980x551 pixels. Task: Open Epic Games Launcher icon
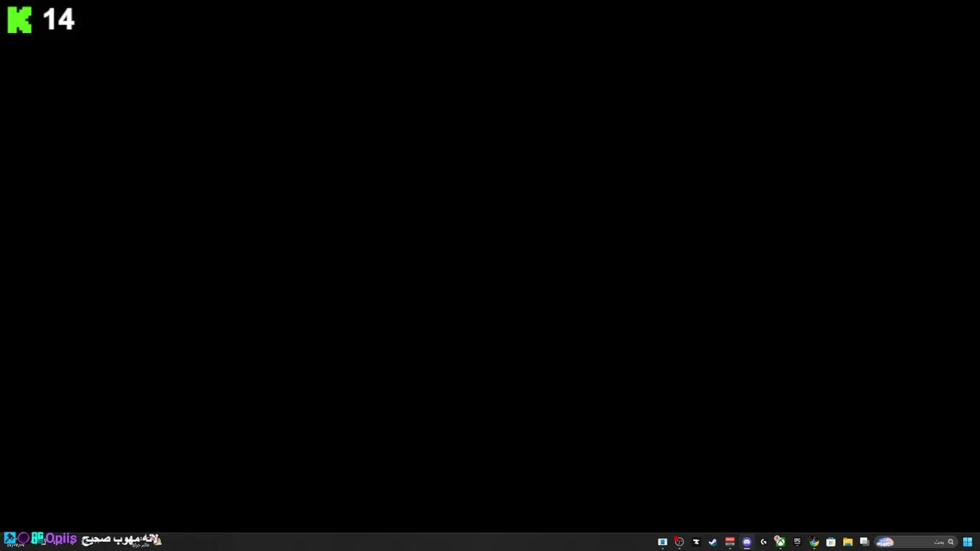pos(797,542)
